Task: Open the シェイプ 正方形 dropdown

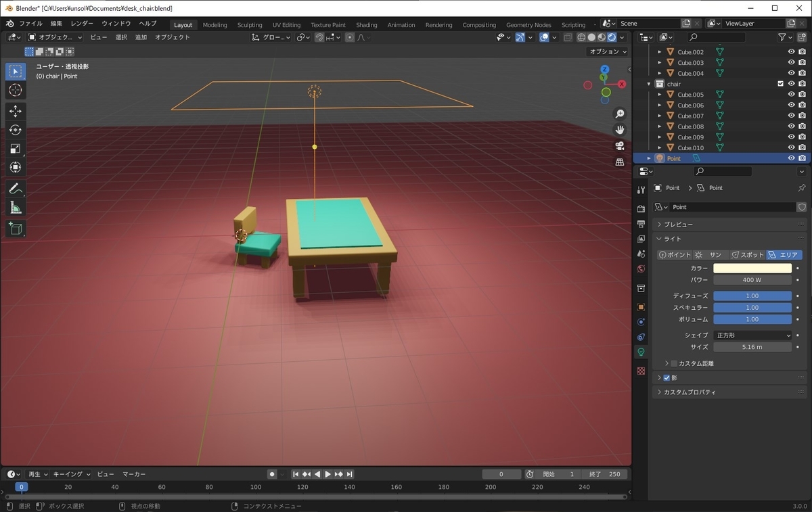Action: 752,335
